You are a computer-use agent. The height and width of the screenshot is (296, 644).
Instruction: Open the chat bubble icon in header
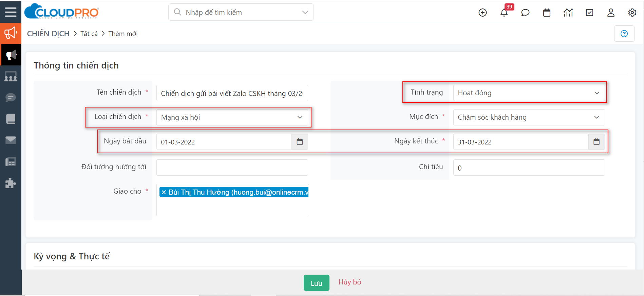tap(525, 13)
